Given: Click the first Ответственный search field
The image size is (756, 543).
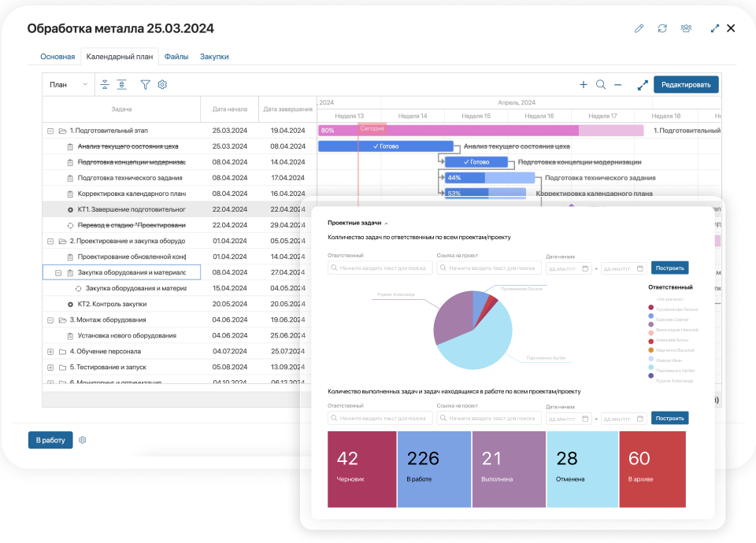Looking at the screenshot, I should click(380, 268).
